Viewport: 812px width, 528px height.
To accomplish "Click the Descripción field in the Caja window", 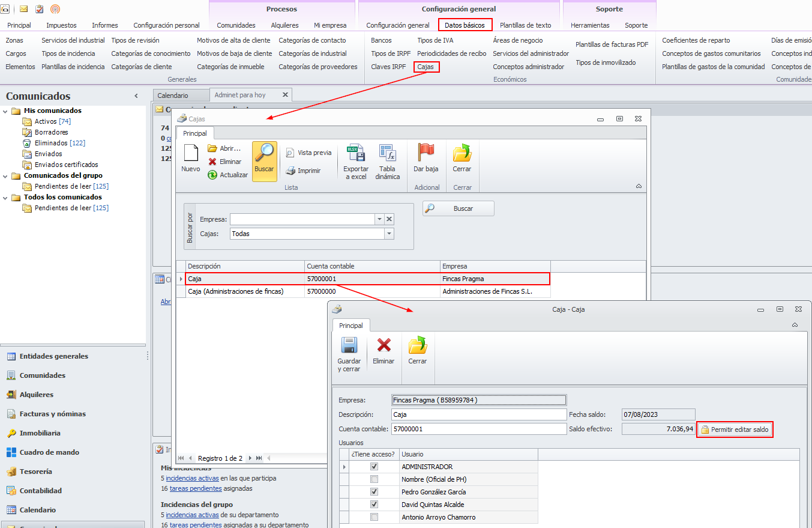I will pos(478,414).
